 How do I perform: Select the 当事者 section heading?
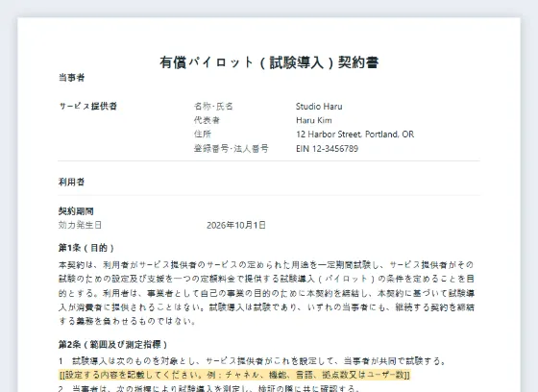coord(71,78)
